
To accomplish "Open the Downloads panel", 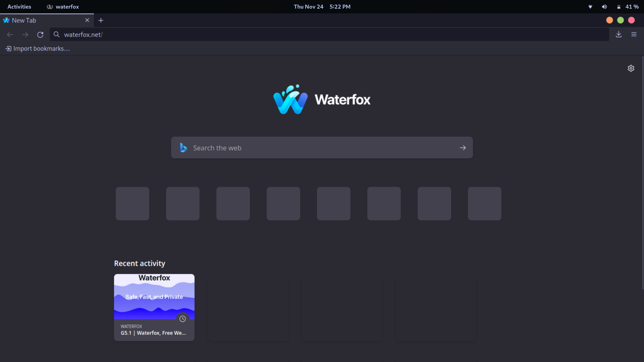I will 619,35.
